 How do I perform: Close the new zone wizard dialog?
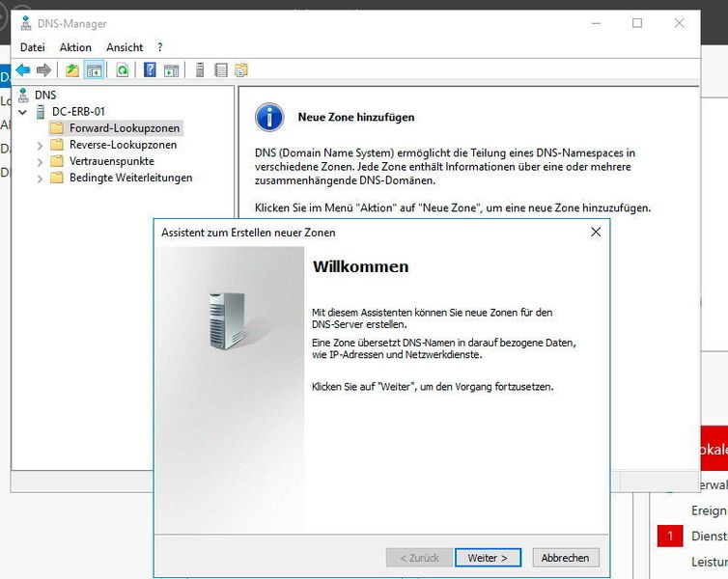point(595,233)
